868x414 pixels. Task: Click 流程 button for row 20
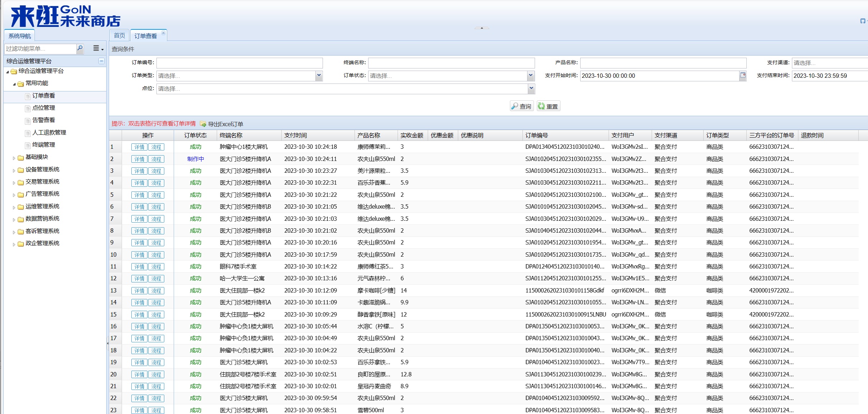point(156,374)
